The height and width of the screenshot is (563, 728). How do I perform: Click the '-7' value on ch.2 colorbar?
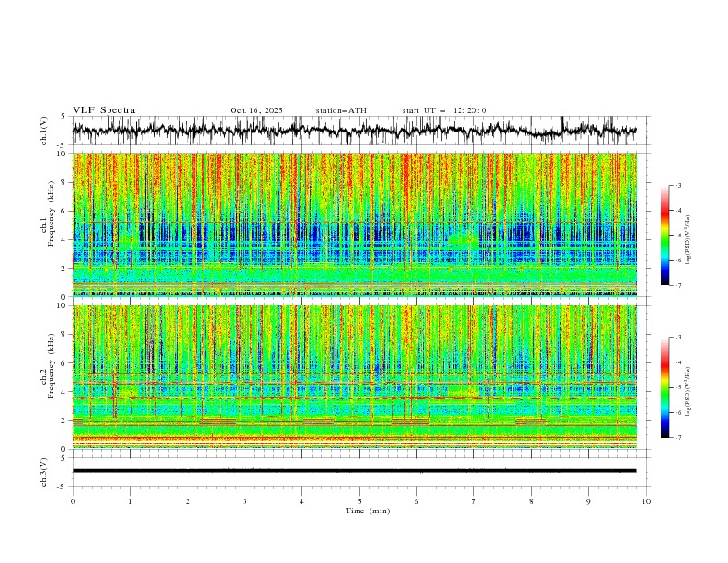click(678, 437)
